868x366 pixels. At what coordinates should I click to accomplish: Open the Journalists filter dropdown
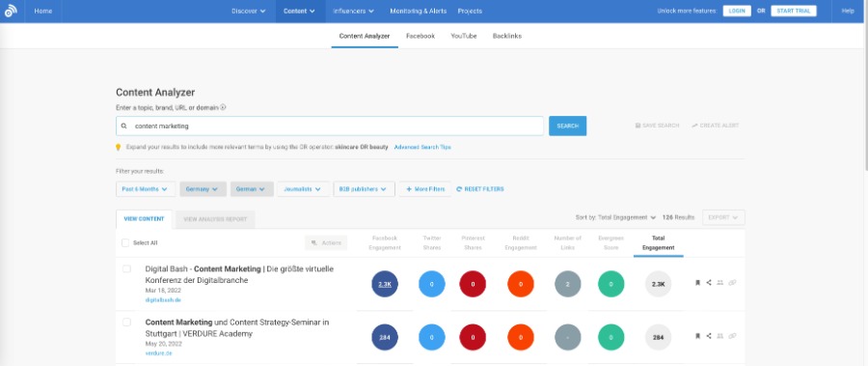tap(303, 189)
